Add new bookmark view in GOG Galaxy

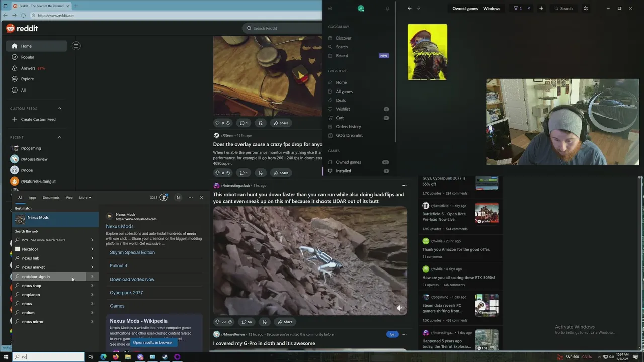click(541, 8)
